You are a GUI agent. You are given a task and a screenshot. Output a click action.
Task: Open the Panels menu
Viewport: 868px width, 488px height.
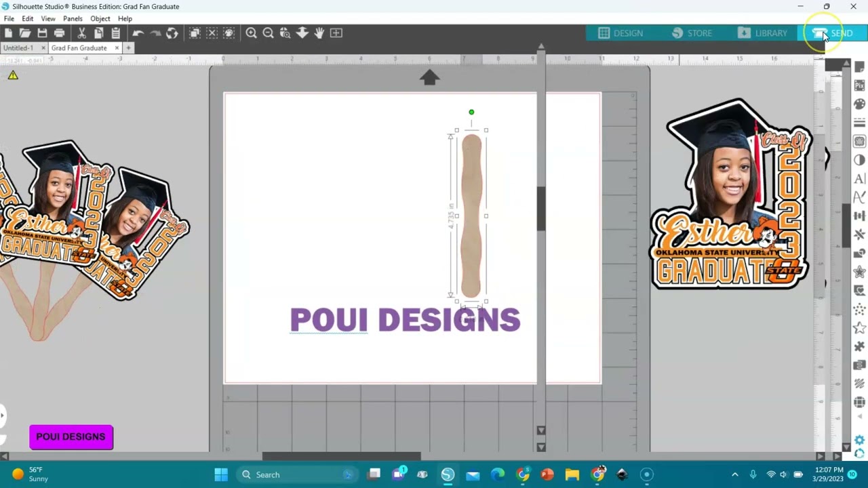[73, 18]
